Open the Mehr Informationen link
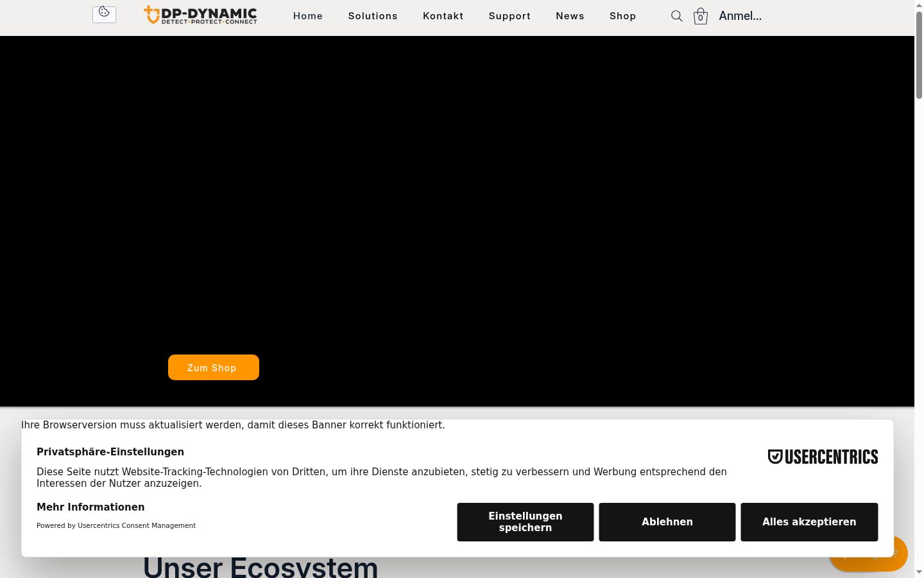 (90, 507)
